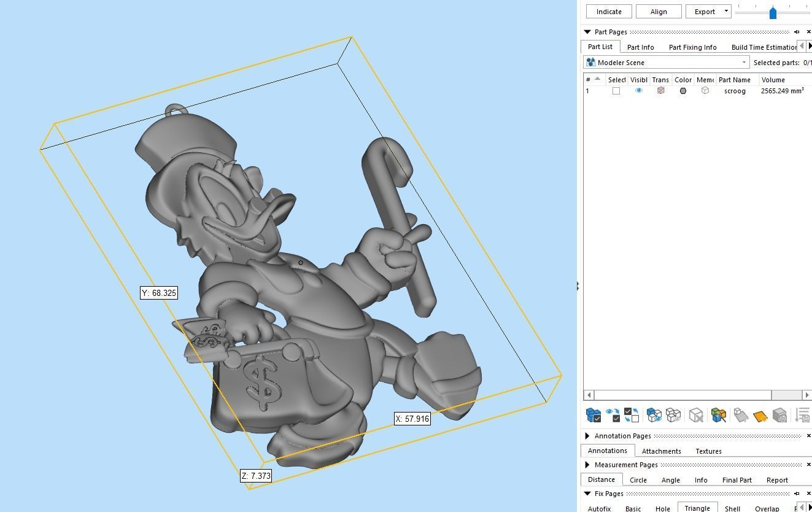Screen dimensions: 812x512
Task: Open the Report tab
Action: point(777,480)
